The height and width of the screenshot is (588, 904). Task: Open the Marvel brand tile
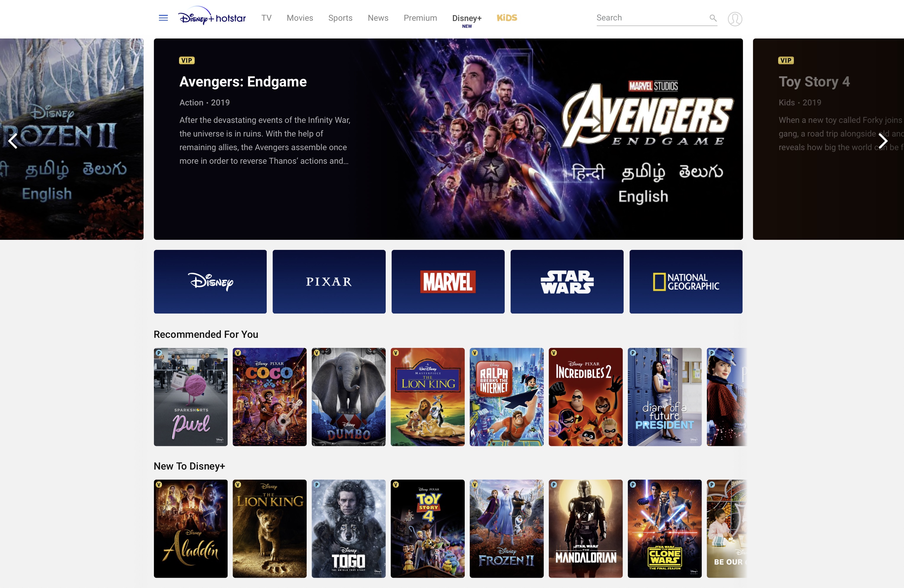pyautogui.click(x=448, y=282)
